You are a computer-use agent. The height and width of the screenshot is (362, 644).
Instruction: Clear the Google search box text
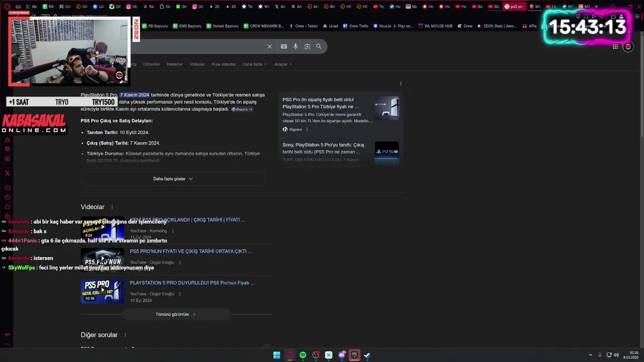269,46
